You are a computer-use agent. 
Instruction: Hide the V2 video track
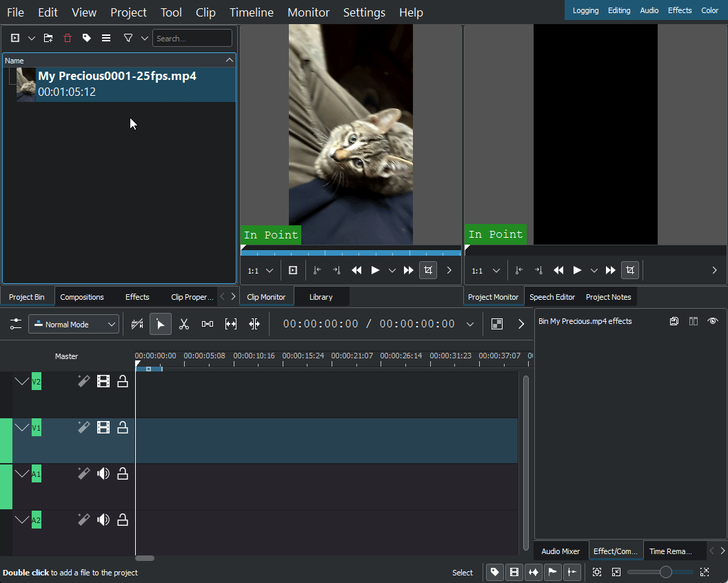[x=103, y=381]
